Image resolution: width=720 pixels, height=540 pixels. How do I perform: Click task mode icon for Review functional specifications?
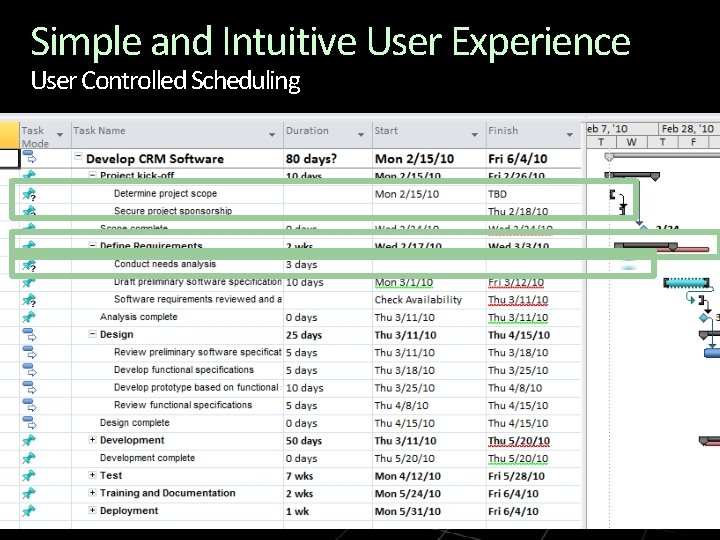click(x=29, y=405)
